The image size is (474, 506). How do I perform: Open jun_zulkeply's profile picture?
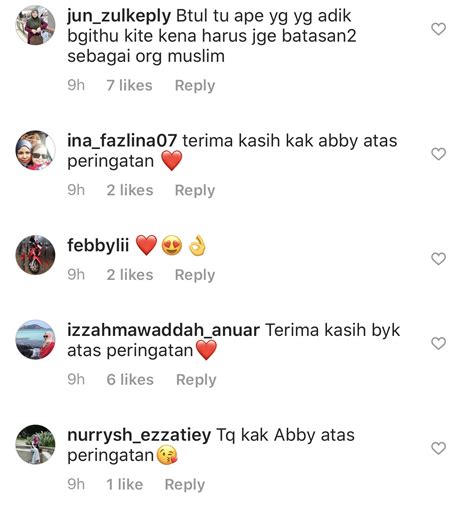(x=35, y=25)
